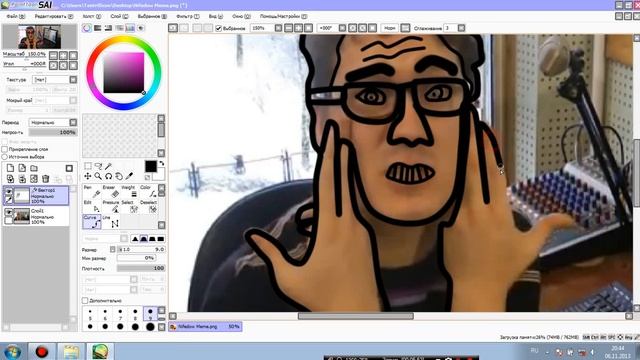Choose the hand pan tool

(118, 176)
